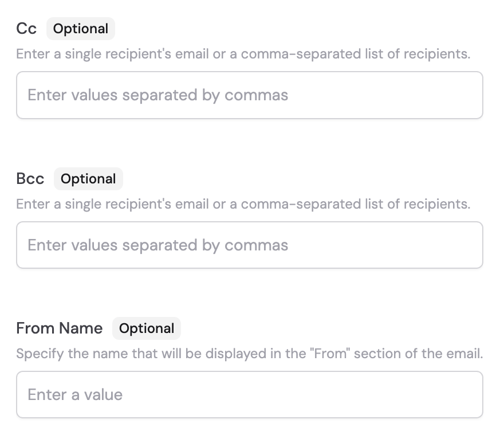The width and height of the screenshot is (504, 447).
Task: Click inside the From Name value input field
Action: tap(250, 395)
